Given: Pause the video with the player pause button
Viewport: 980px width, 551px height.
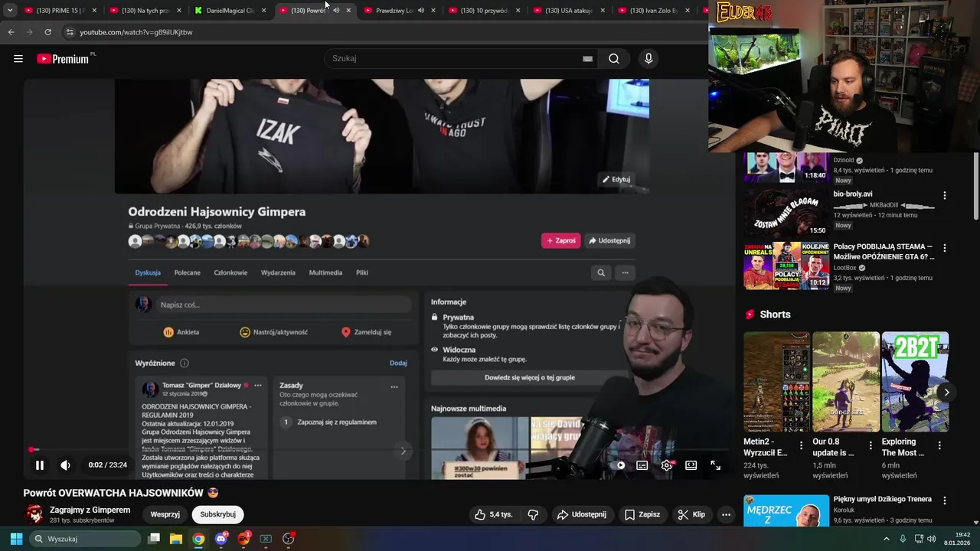Looking at the screenshot, I should [x=40, y=465].
